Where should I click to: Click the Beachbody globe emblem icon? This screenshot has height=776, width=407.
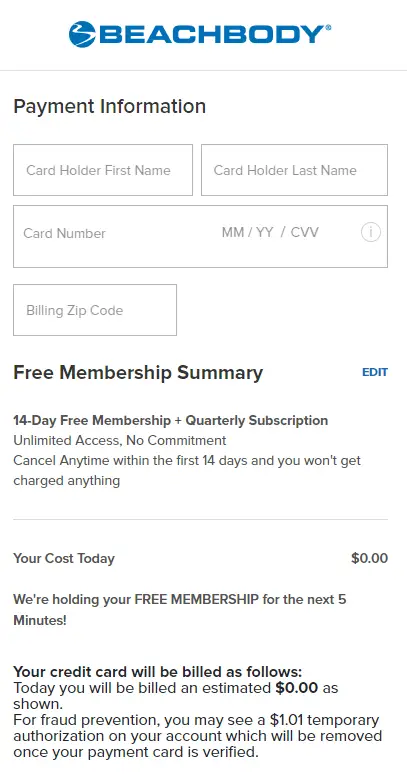(82, 34)
